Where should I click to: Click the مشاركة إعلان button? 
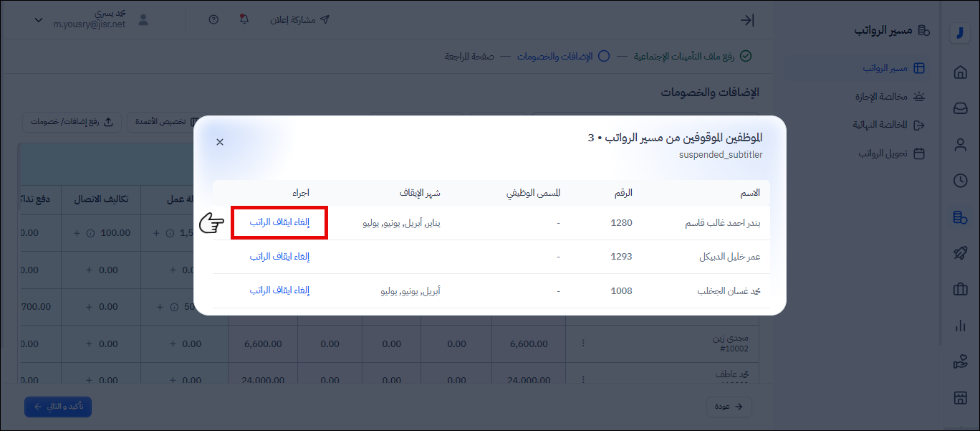299,19
